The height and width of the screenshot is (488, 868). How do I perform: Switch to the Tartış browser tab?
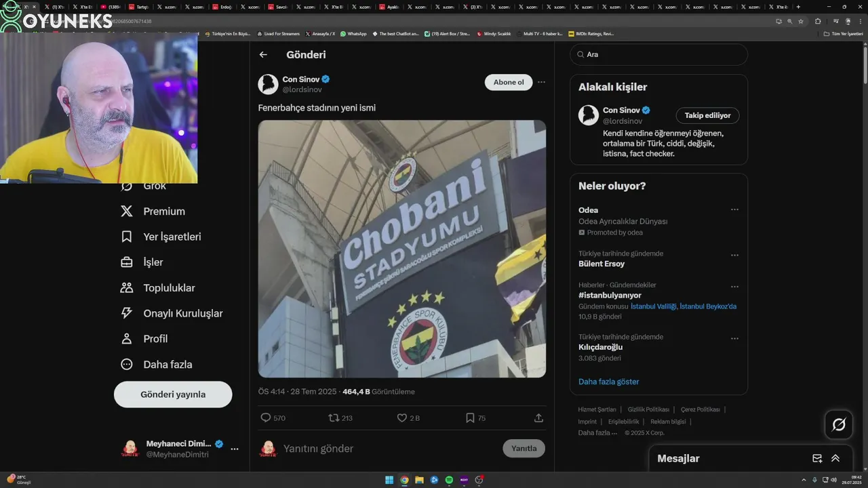138,7
